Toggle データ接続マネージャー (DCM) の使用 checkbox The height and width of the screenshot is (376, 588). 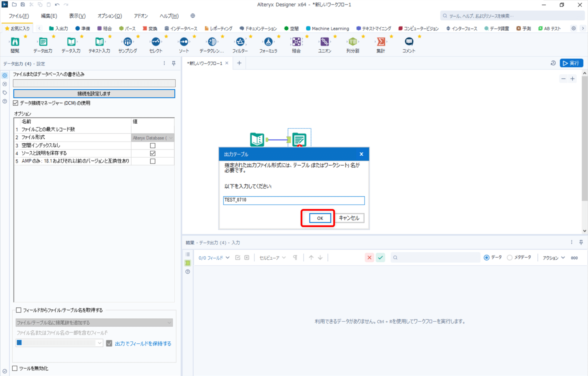16,103
